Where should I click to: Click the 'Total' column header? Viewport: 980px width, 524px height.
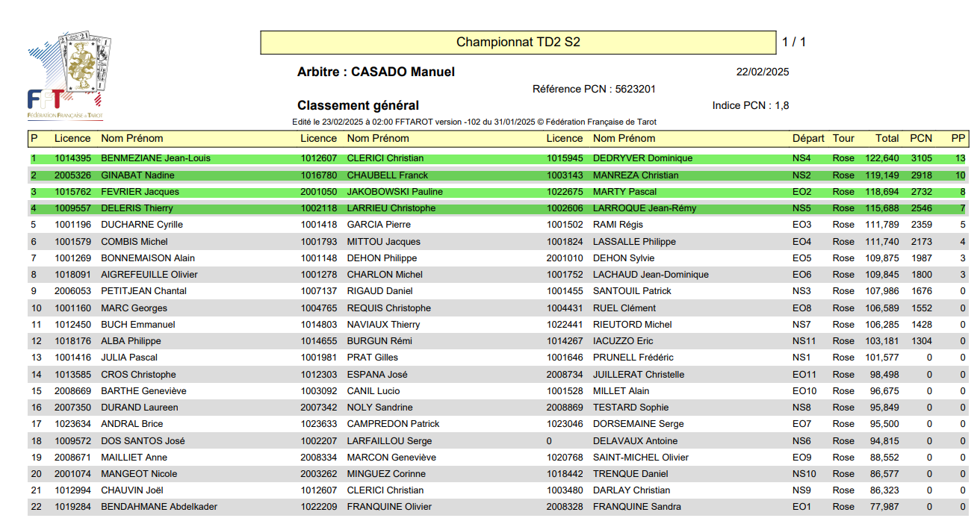click(x=887, y=139)
